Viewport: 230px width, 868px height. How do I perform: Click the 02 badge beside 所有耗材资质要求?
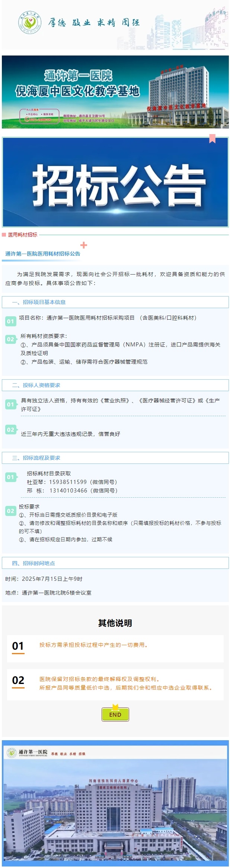pos(11,339)
